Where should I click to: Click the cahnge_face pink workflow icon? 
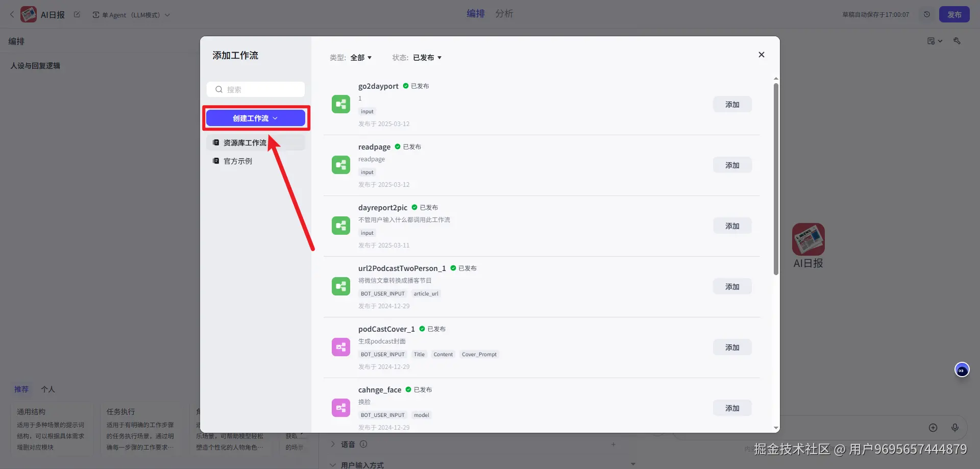341,408
